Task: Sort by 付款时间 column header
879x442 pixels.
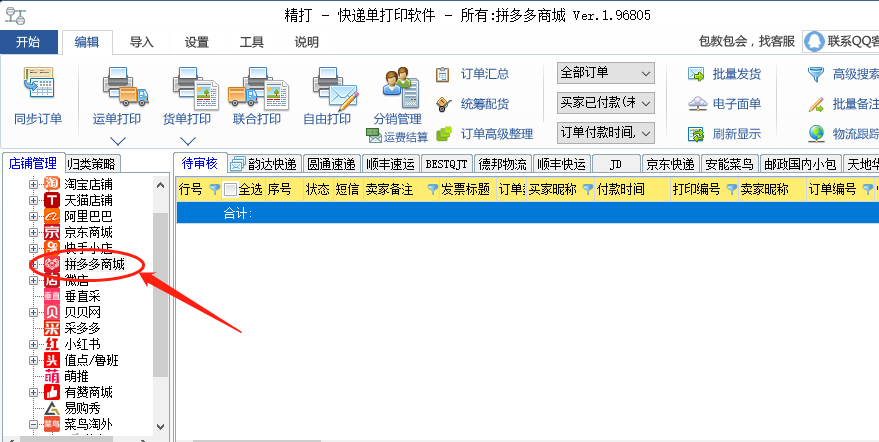Action: click(x=632, y=190)
